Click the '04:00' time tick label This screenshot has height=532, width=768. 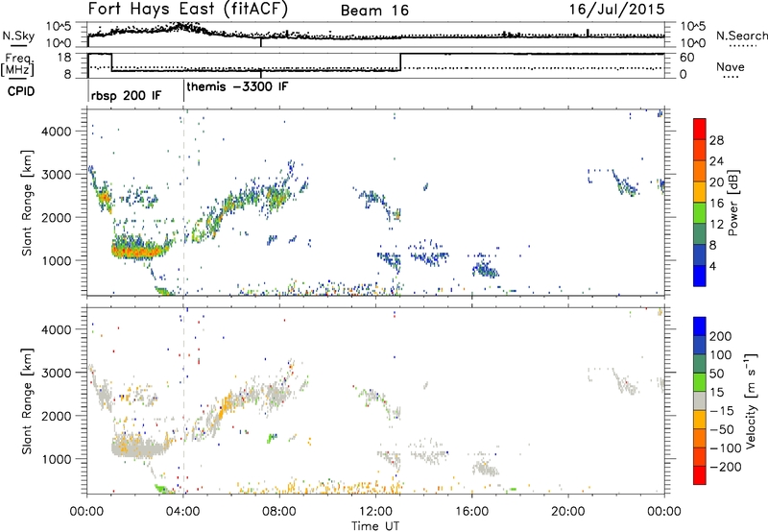click(x=183, y=511)
